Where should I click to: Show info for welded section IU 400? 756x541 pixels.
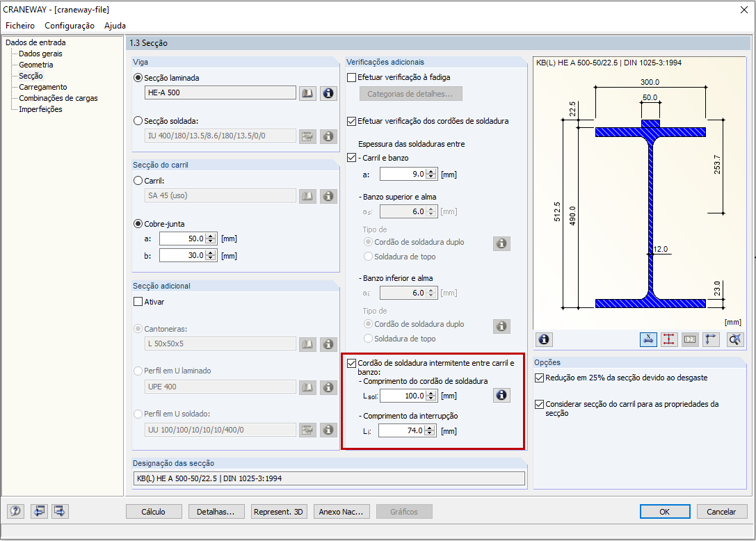[328, 136]
